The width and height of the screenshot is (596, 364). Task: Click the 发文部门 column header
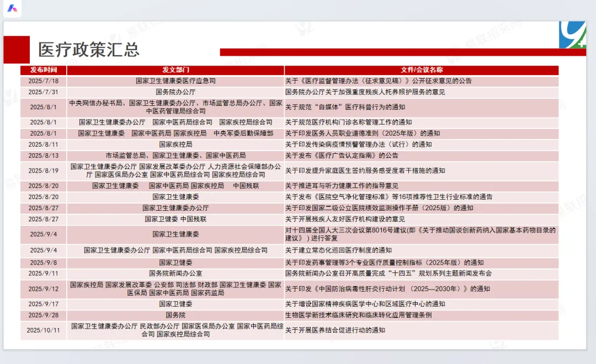(x=175, y=70)
